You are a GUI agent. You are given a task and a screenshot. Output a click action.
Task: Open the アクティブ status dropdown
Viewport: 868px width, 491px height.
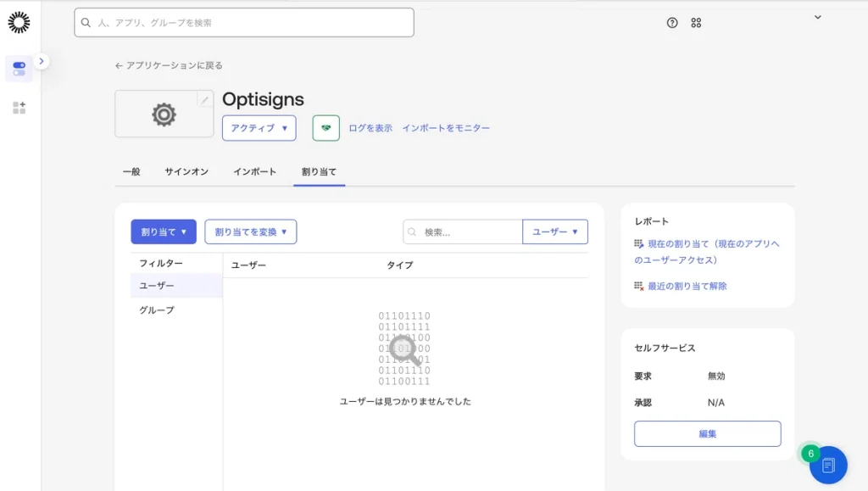pyautogui.click(x=259, y=128)
